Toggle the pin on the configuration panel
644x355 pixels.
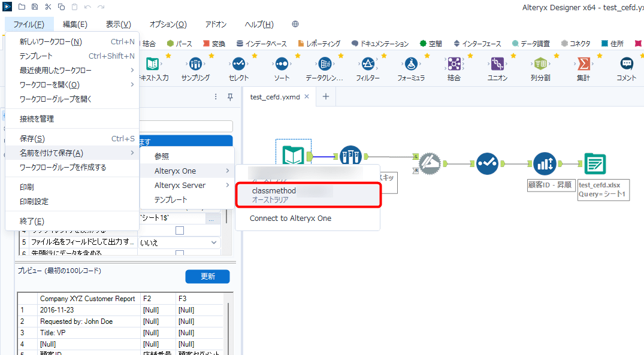tap(229, 96)
